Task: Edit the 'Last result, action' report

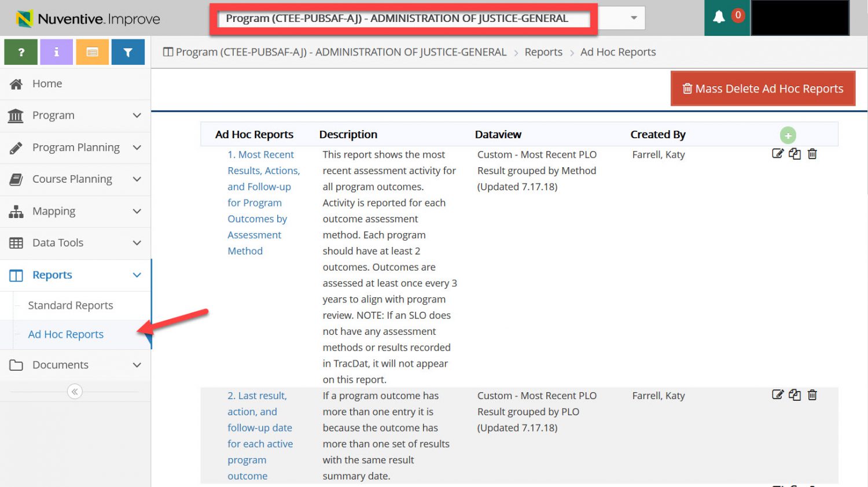Action: point(778,395)
